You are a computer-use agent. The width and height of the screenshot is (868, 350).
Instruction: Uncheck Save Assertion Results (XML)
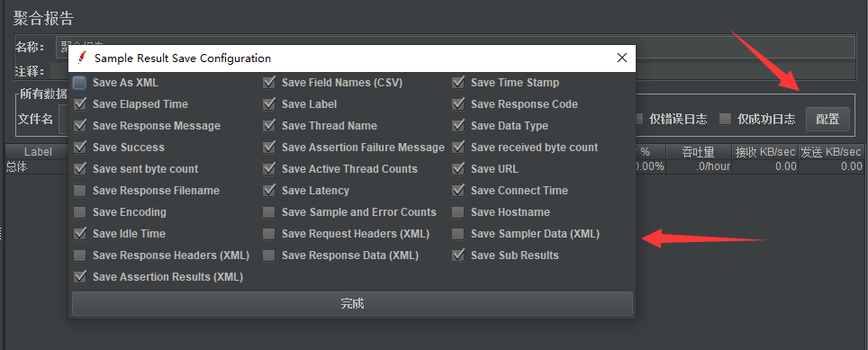80,277
